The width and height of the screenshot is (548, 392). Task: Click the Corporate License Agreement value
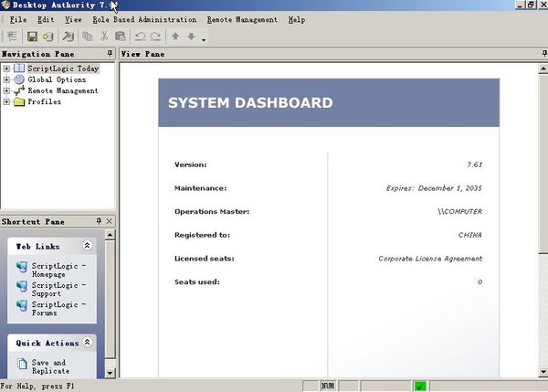tap(430, 259)
